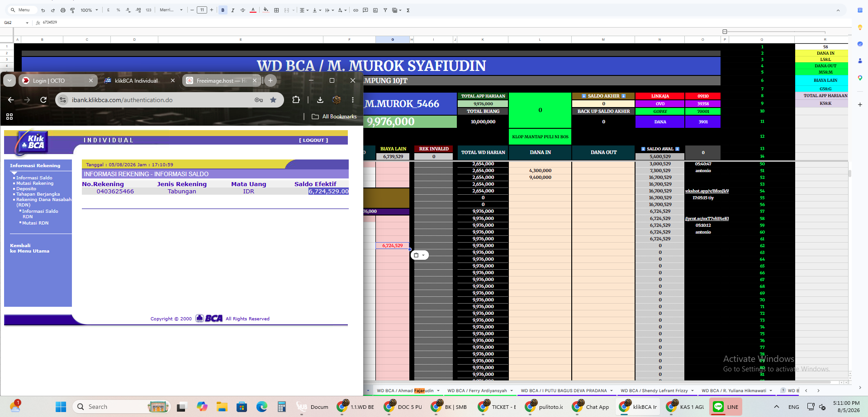This screenshot has width=868, height=417.
Task: Activate the paint format tool
Action: tap(72, 10)
